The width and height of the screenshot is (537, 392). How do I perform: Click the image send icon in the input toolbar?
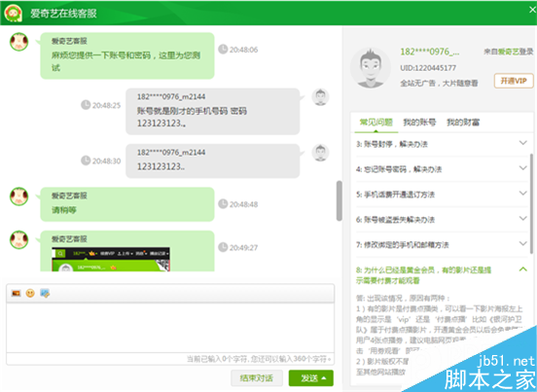(17, 293)
